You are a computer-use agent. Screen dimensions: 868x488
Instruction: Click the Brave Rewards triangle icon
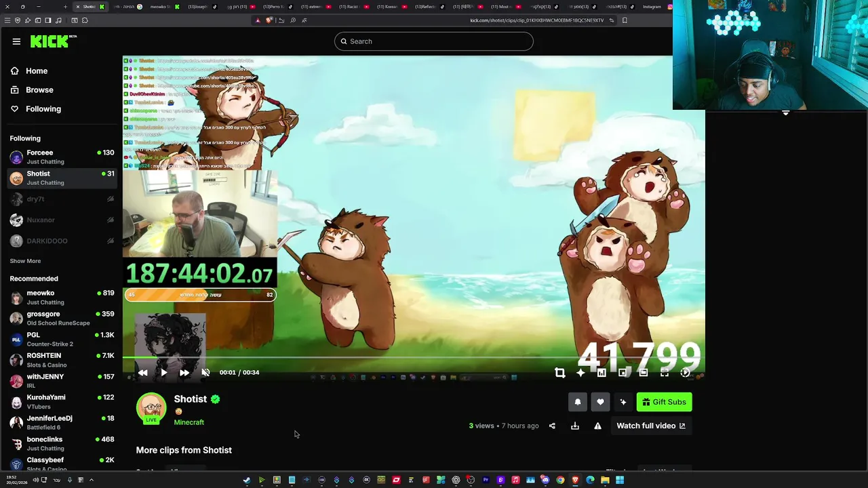258,20
